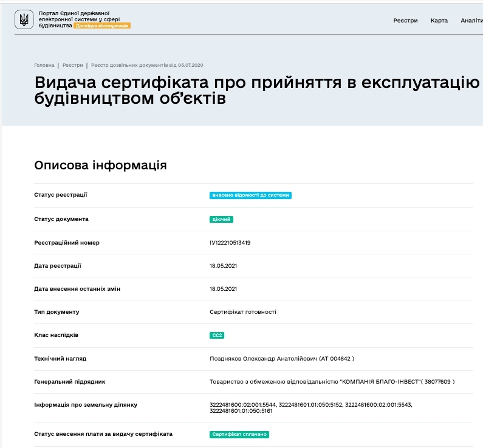Viewport: 483px width, 448px height.
Task: Click the Дослідна експлуатація badge
Action: (102, 26)
